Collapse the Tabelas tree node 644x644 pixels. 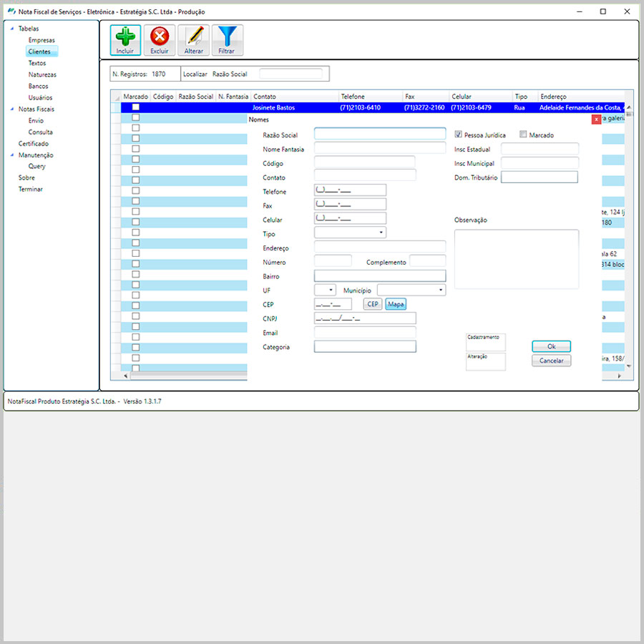click(x=12, y=29)
